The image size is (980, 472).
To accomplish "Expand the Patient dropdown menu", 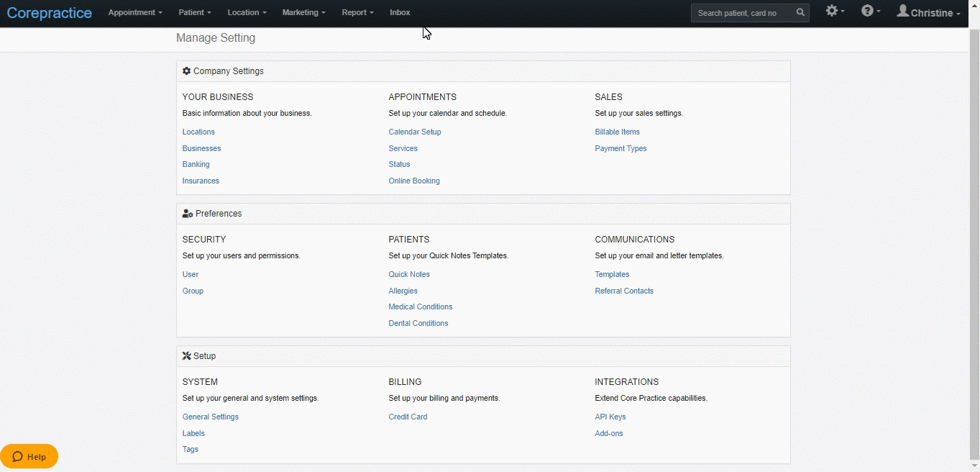I will point(195,12).
